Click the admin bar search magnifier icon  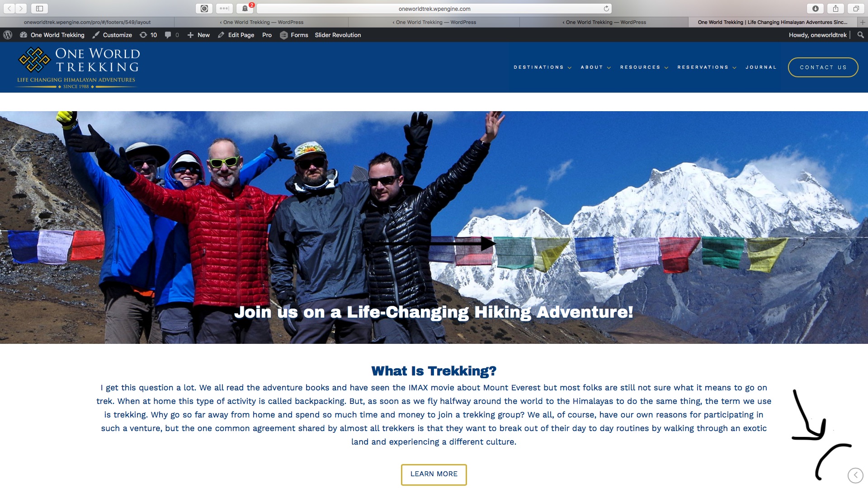click(x=860, y=35)
